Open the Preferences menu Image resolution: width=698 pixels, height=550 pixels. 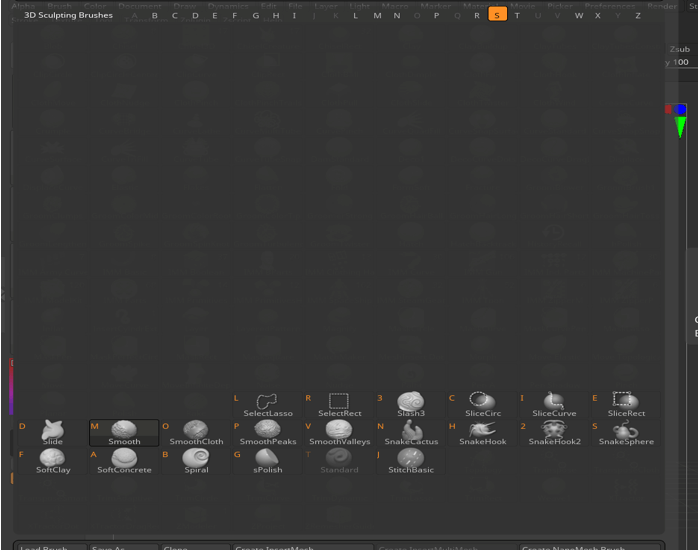pos(610,6)
